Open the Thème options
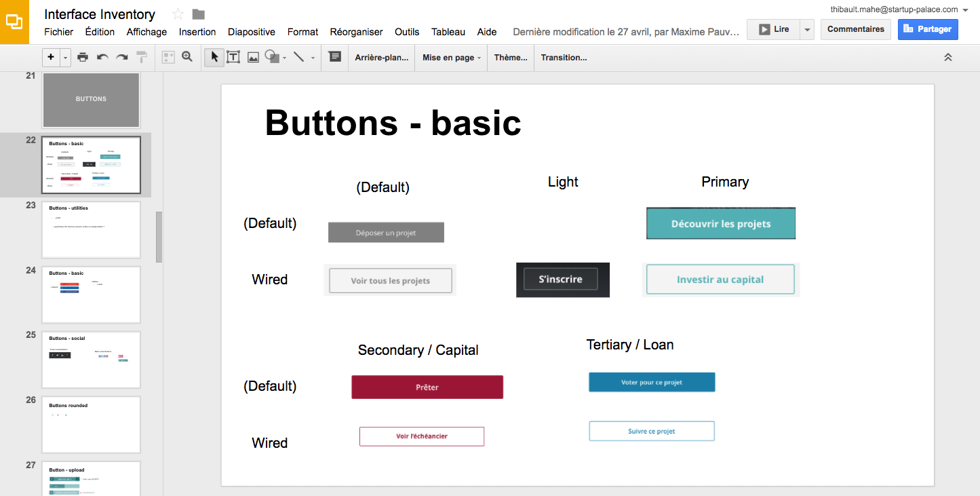 (511, 58)
